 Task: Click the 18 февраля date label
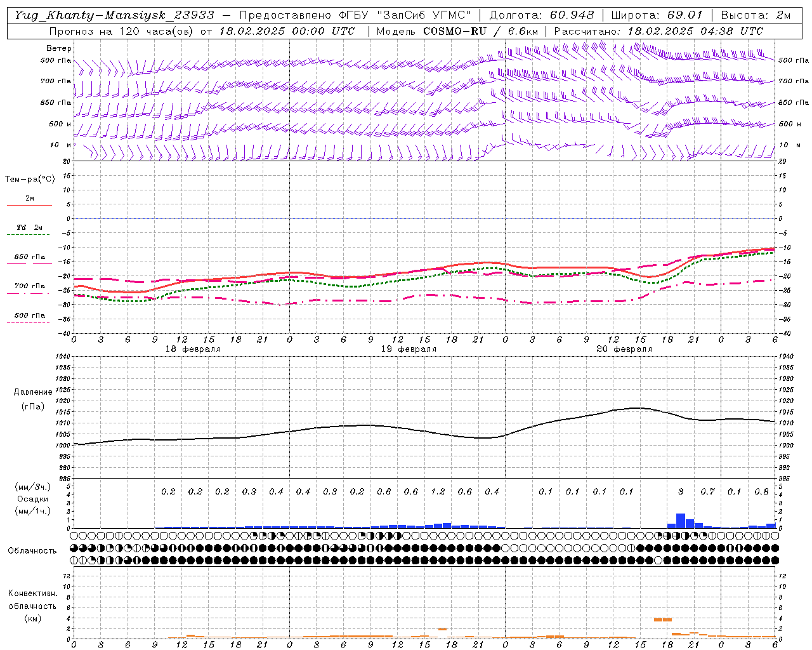[x=193, y=349]
